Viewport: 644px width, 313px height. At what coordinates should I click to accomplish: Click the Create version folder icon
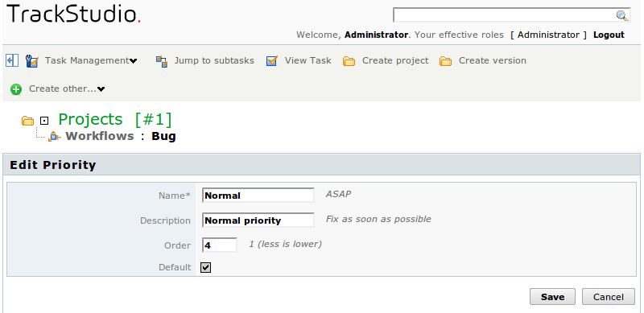pos(445,62)
